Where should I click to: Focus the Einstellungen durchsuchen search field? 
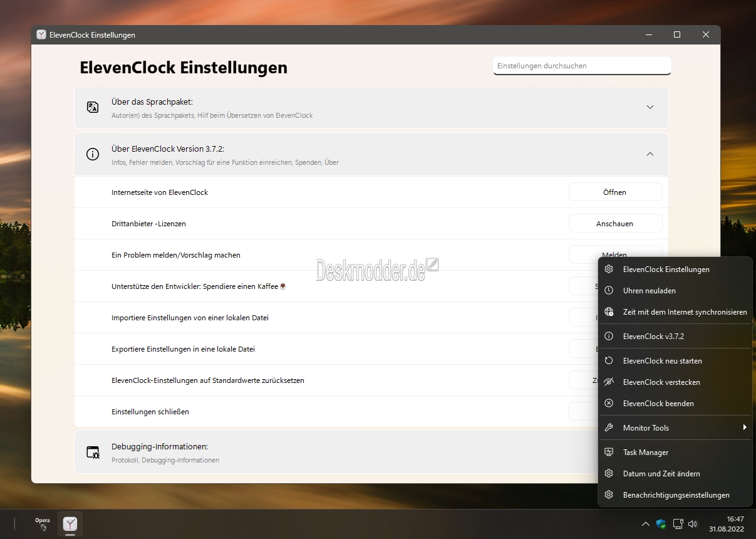pyautogui.click(x=582, y=66)
